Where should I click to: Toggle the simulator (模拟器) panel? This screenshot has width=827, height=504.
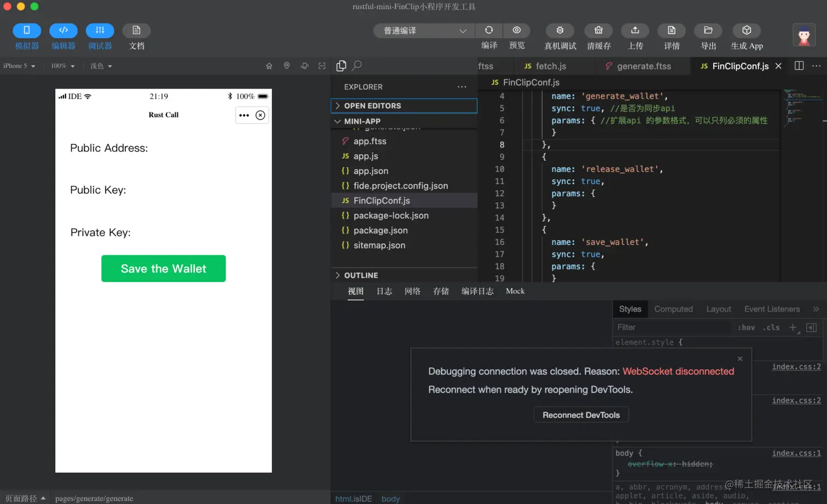tap(27, 31)
